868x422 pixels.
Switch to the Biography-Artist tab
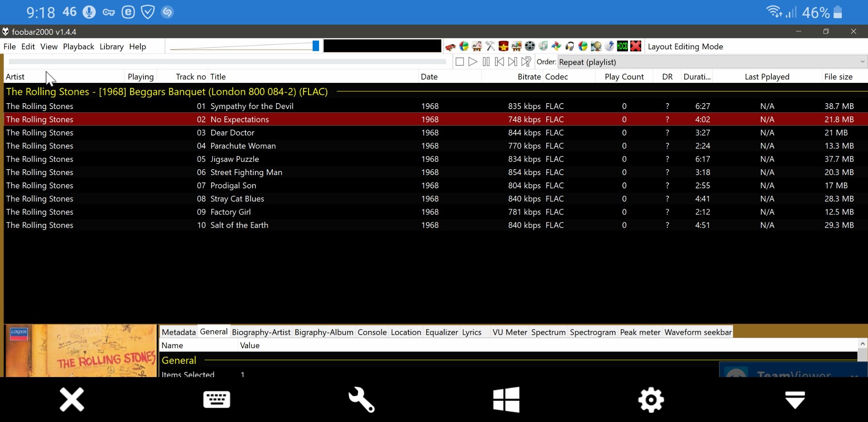pos(261,332)
